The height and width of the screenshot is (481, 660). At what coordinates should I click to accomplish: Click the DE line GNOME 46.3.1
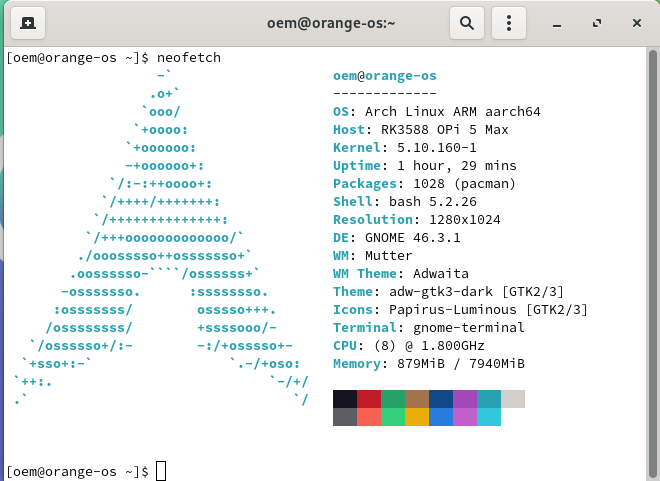point(397,238)
